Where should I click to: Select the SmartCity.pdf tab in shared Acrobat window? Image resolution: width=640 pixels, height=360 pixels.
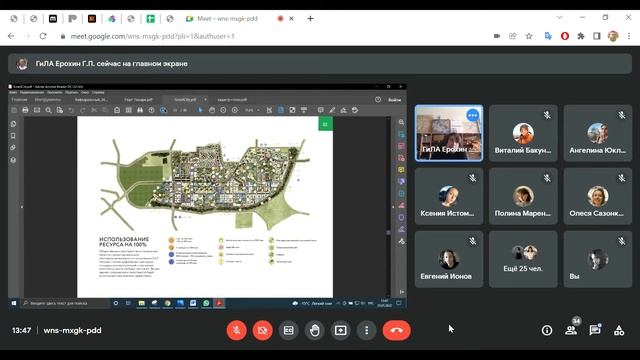pyautogui.click(x=185, y=100)
